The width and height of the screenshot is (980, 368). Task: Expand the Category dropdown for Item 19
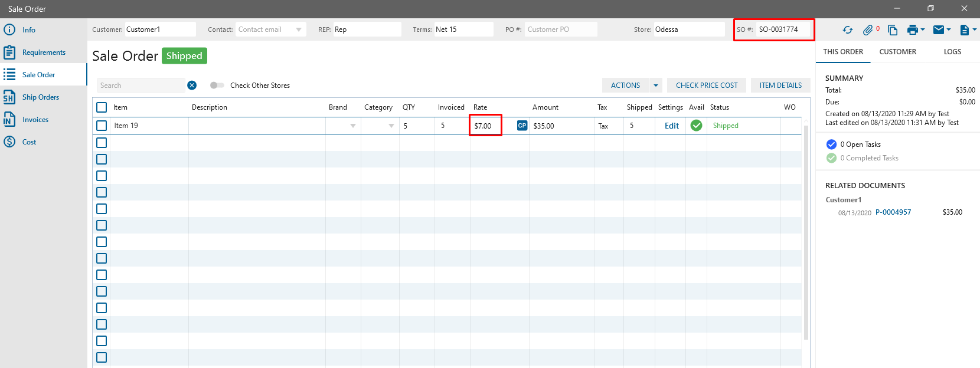pyautogui.click(x=391, y=126)
